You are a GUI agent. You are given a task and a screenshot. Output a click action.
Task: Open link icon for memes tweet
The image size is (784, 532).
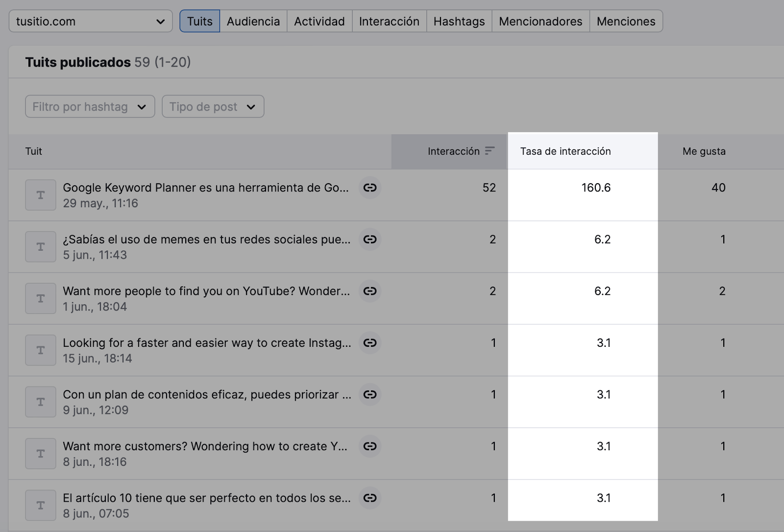(370, 240)
